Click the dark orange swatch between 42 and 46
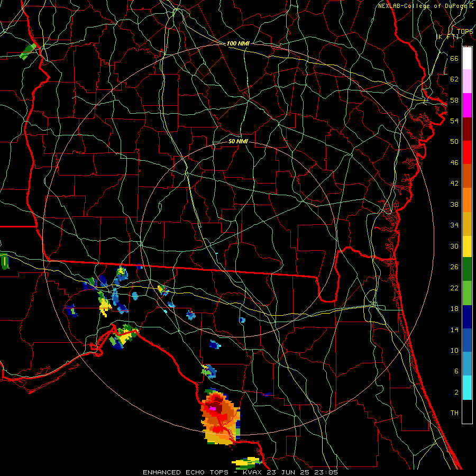The image size is (476, 476). point(467,176)
